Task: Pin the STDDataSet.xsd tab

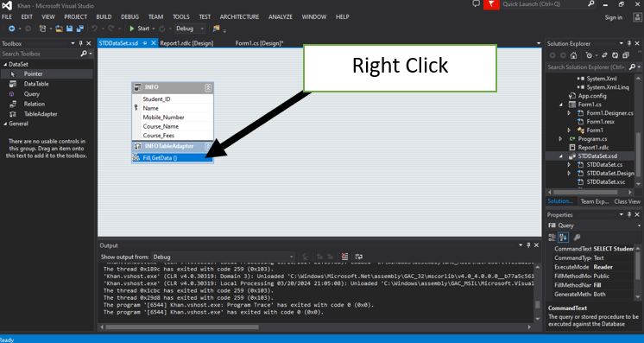Action: coord(145,43)
